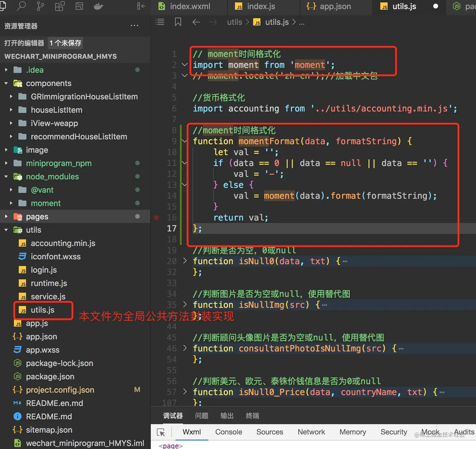Viewport: 476px width, 449px height.
Task: Select the Wxml devtools tab
Action: (x=191, y=432)
